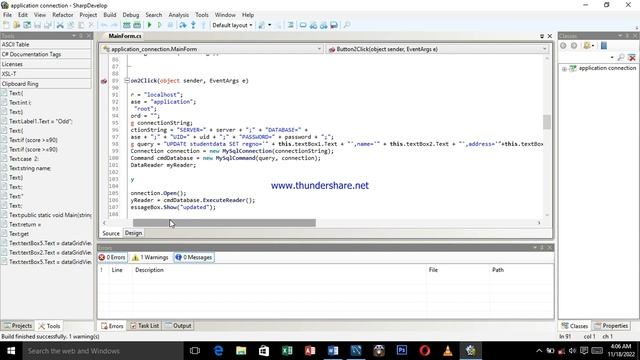Open the Photoshop icon in the taskbar
The width and height of the screenshot is (640, 360).
coord(402,351)
